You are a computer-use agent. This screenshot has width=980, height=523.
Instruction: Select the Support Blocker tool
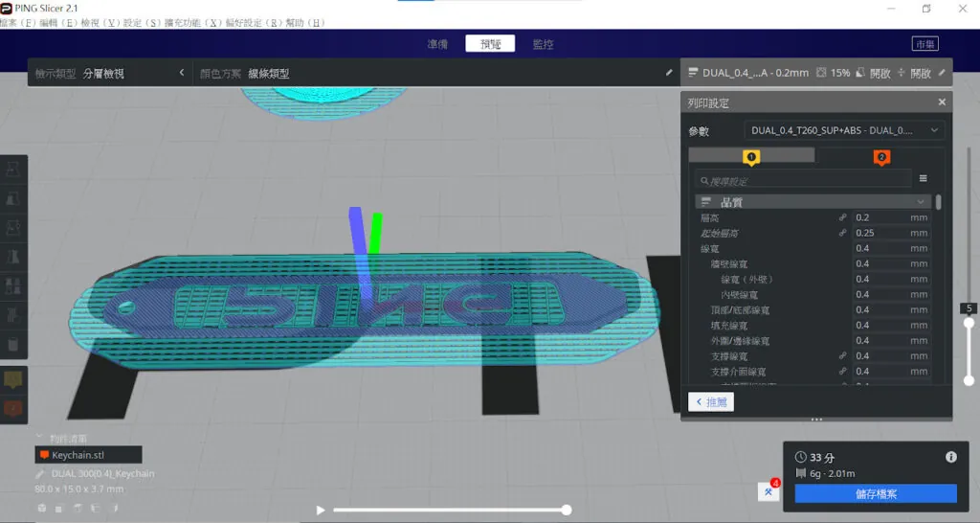[13, 315]
